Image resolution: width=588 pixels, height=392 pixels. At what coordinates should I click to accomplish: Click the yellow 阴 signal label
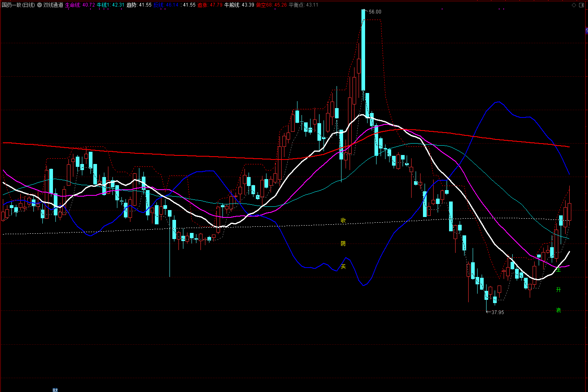coord(343,244)
